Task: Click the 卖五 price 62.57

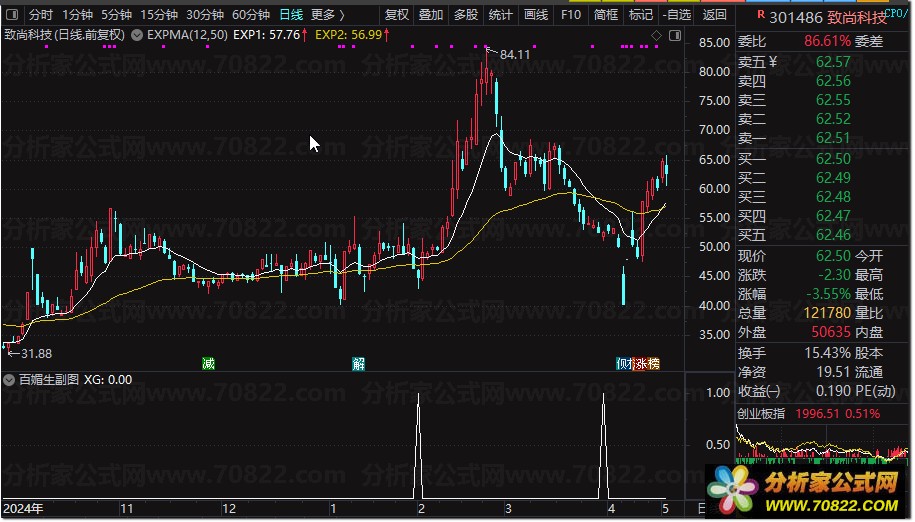Action: 833,62
